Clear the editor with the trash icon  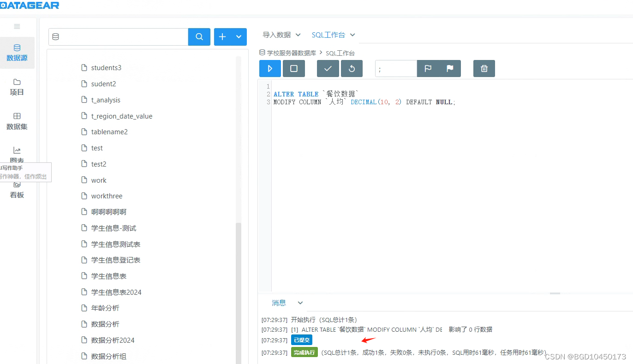coord(484,68)
